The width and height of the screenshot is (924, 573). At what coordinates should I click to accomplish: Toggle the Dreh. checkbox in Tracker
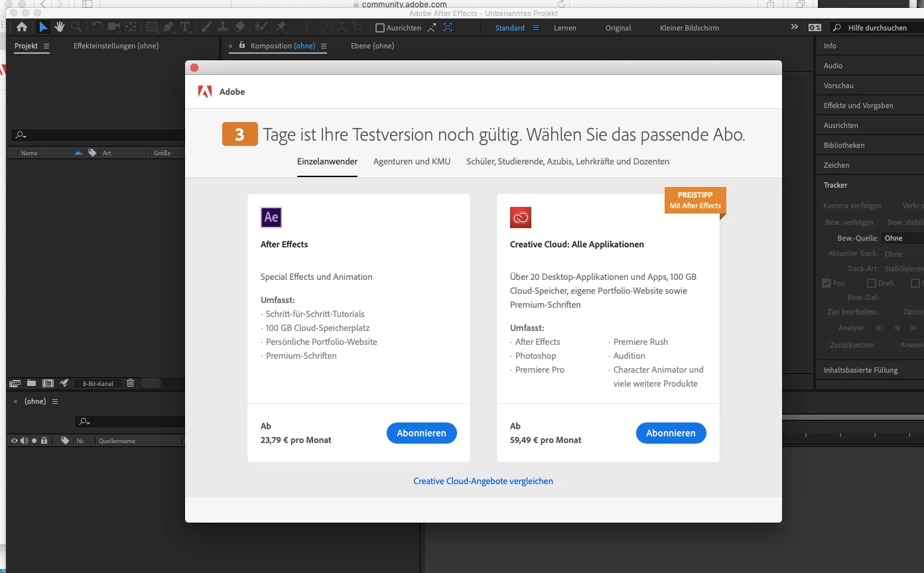pyautogui.click(x=872, y=283)
